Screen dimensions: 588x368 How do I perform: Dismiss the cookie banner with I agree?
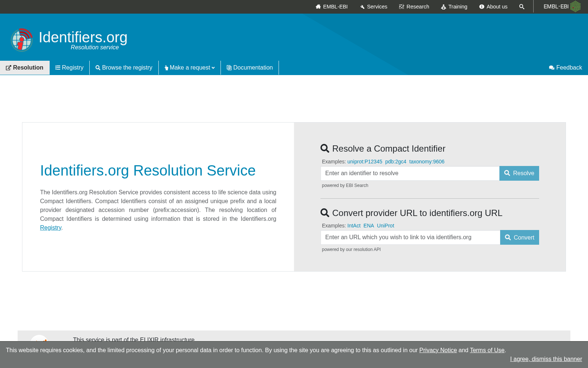[x=546, y=359]
